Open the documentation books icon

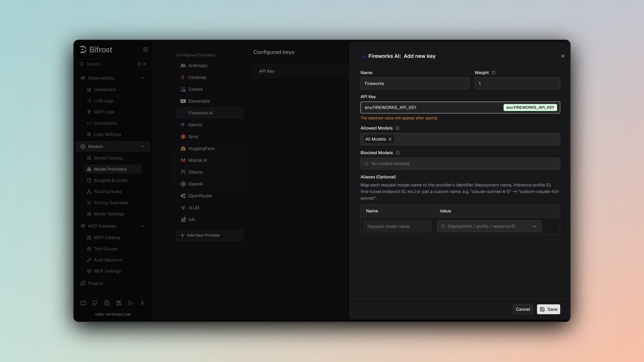coord(119,303)
